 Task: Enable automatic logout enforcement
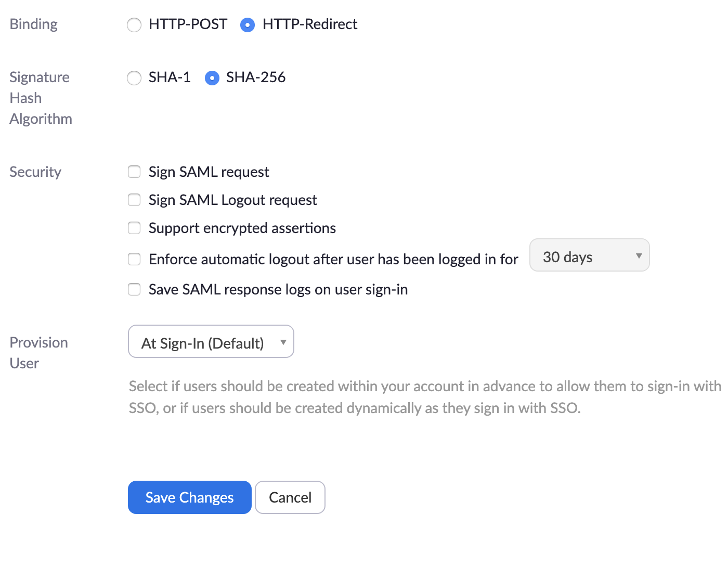pyautogui.click(x=134, y=259)
